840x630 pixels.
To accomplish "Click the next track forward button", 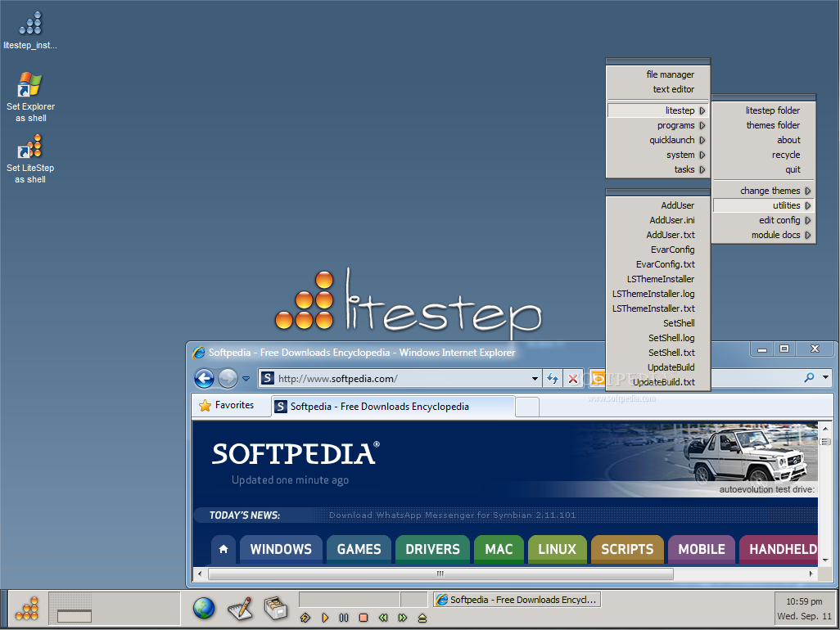I will click(x=402, y=618).
